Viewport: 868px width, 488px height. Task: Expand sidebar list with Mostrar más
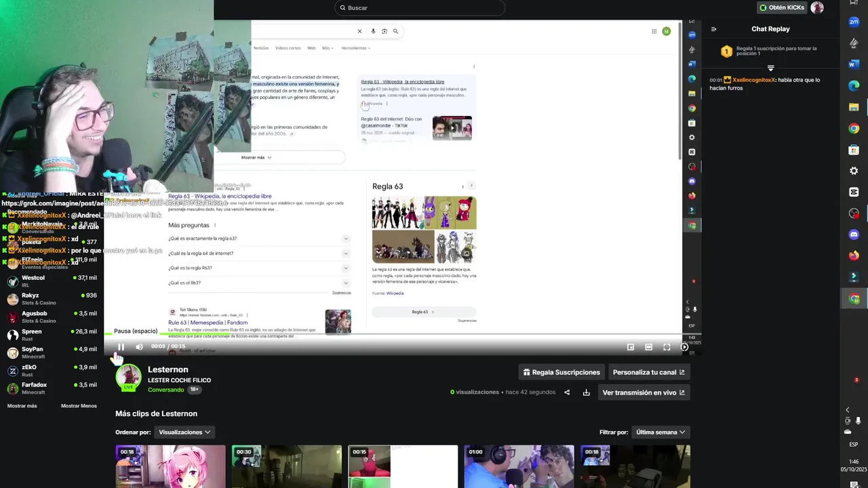(22, 406)
